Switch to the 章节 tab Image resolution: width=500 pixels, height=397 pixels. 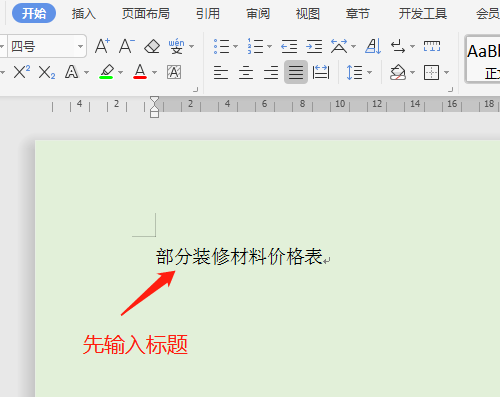358,14
